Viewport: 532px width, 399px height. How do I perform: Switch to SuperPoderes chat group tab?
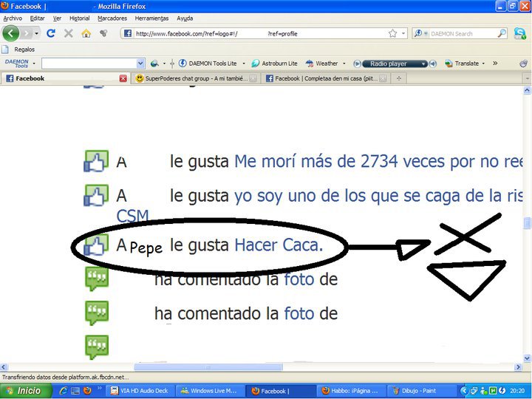click(196, 78)
